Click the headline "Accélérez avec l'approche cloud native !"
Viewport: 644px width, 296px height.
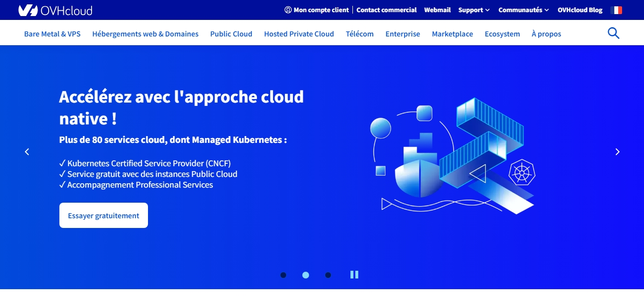[181, 107]
